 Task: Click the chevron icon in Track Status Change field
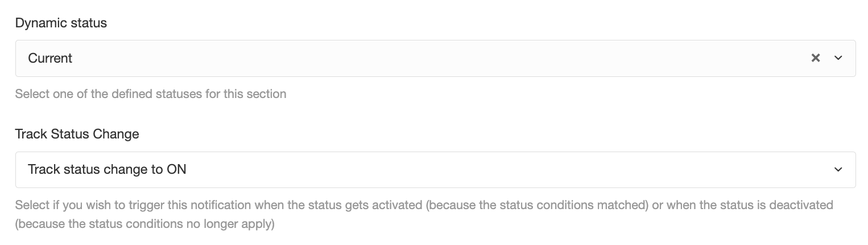[x=838, y=170]
